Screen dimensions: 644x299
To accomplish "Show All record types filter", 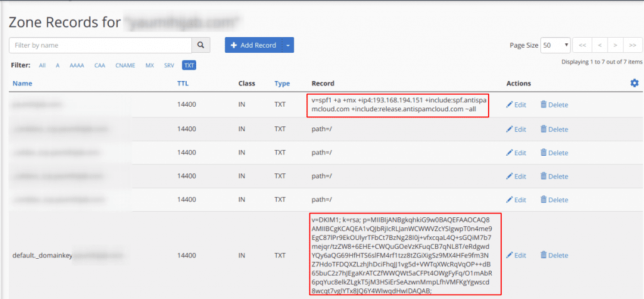I will click(x=42, y=65).
